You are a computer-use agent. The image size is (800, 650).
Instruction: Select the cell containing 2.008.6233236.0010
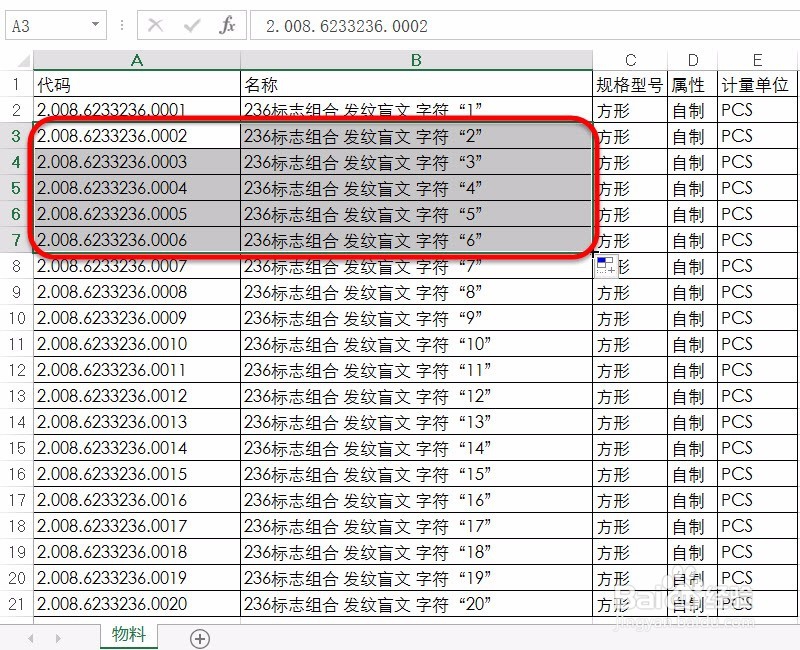[136, 344]
